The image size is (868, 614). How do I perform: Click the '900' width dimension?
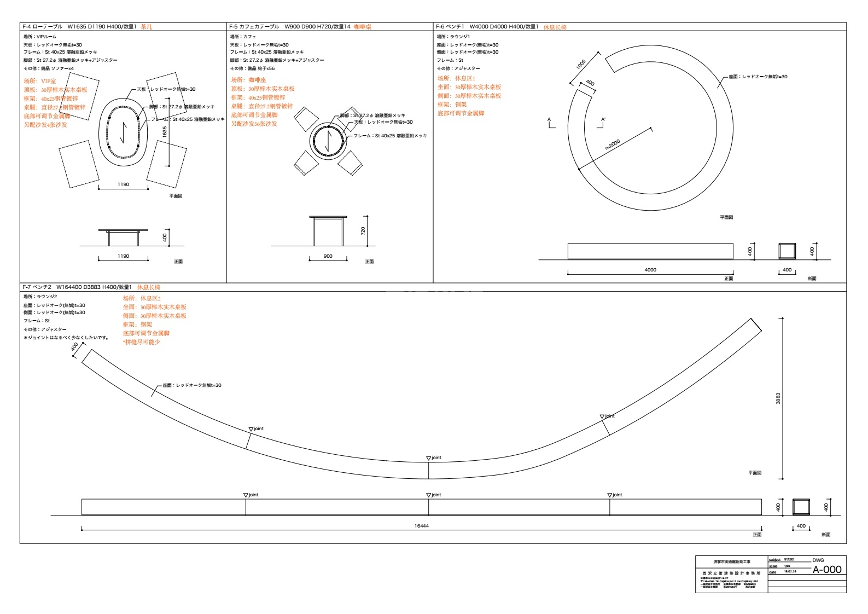[328, 256]
